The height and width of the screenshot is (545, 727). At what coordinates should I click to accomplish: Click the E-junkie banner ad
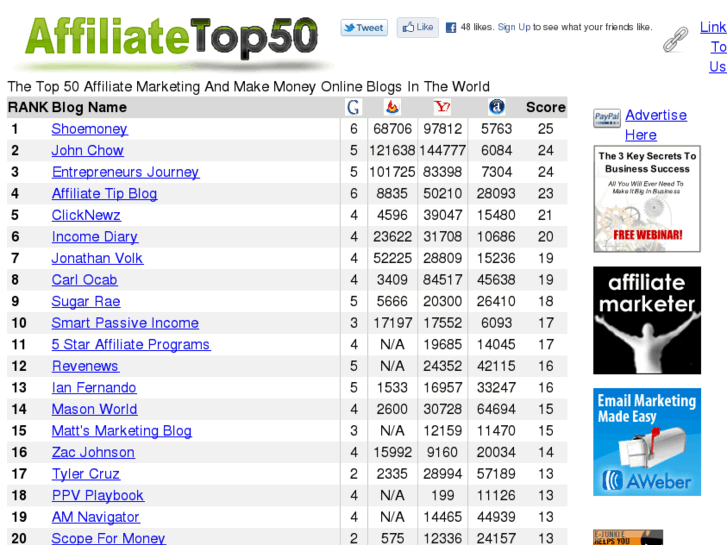(628, 537)
